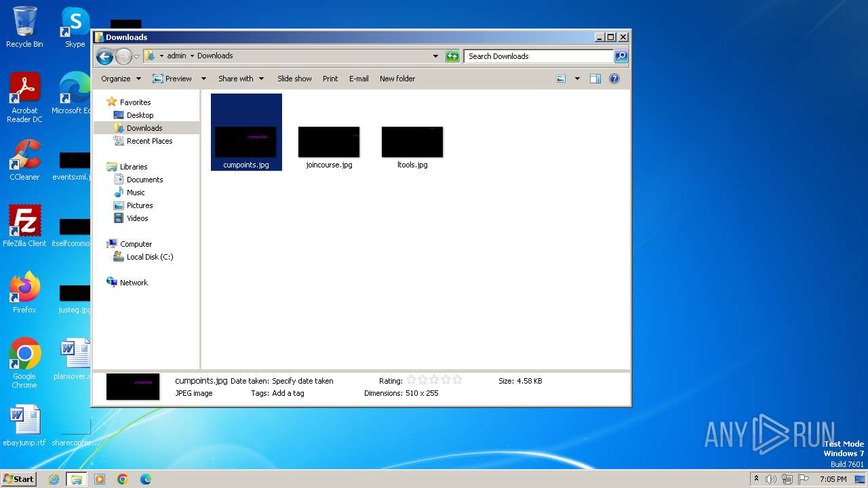
Task: Click the Preview toolbar button
Action: 172,79
